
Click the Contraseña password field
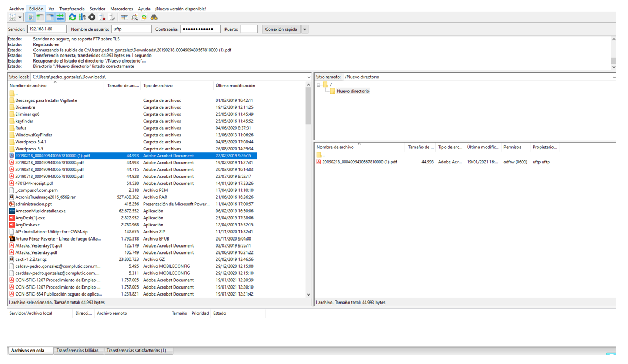200,29
